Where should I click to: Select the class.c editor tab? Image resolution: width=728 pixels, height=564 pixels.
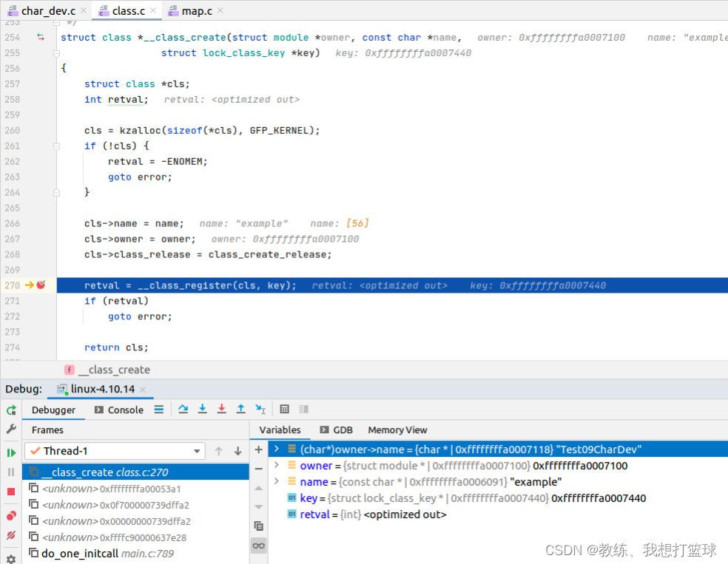pos(128,10)
